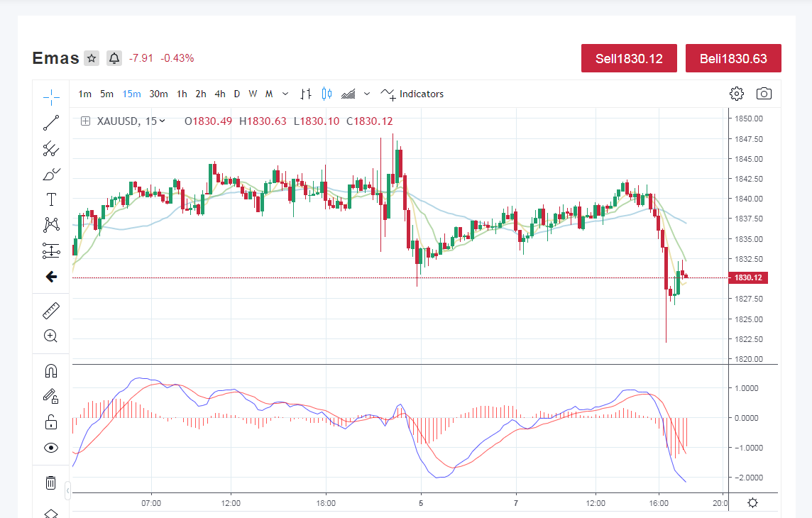Hide all drawings with eye icon
This screenshot has height=518, width=812.
[51, 448]
